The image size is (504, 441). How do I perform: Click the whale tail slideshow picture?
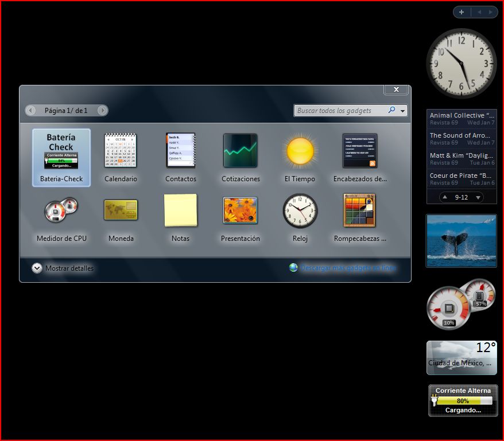pyautogui.click(x=462, y=241)
